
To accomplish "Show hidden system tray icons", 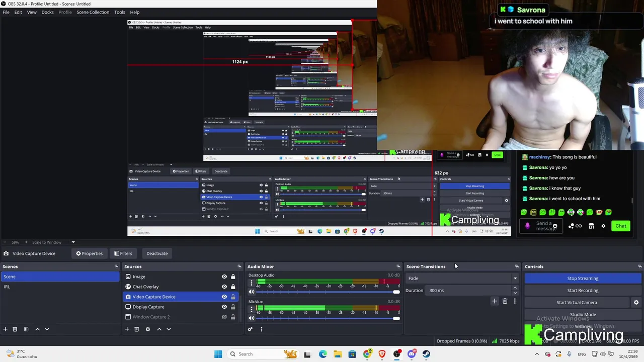I will click(537, 354).
